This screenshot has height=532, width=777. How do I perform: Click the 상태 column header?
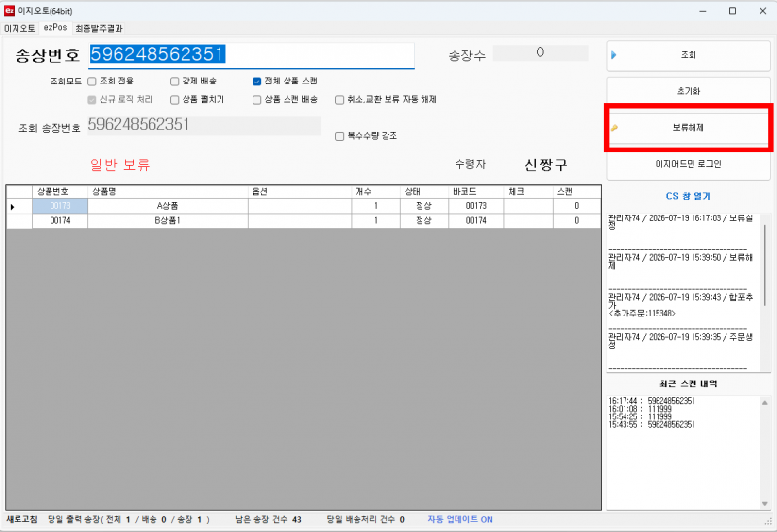pos(424,191)
